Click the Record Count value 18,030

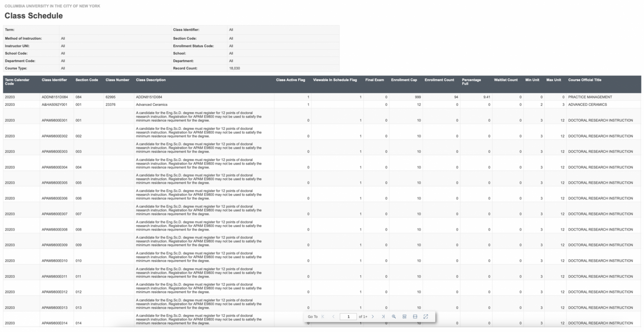[234, 68]
